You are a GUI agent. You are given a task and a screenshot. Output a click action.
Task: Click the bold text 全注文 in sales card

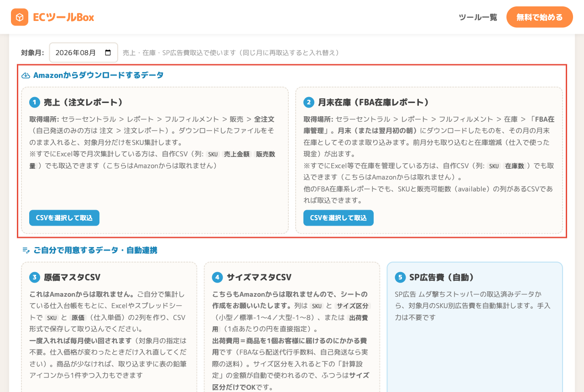(x=264, y=119)
